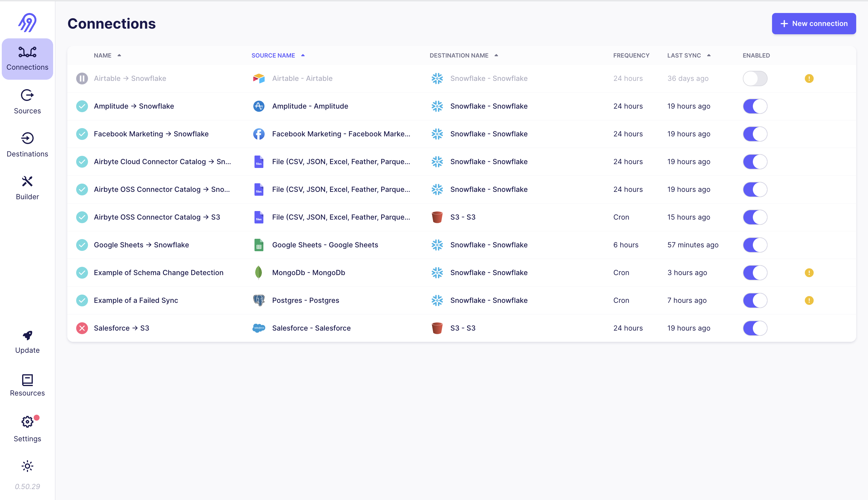Click the 6 hours frequency cell
This screenshot has width=868, height=500.
click(x=626, y=245)
